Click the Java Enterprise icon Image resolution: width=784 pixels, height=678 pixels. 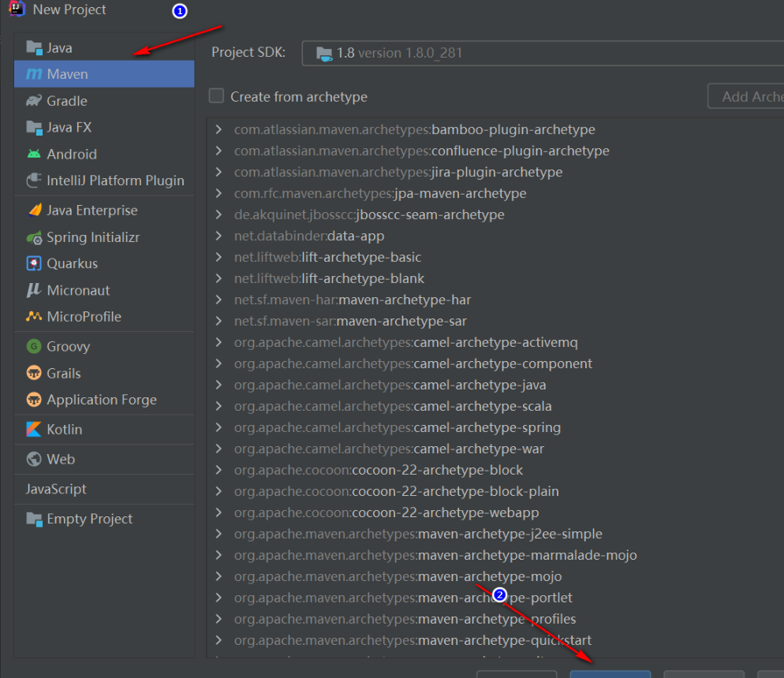[x=35, y=210]
